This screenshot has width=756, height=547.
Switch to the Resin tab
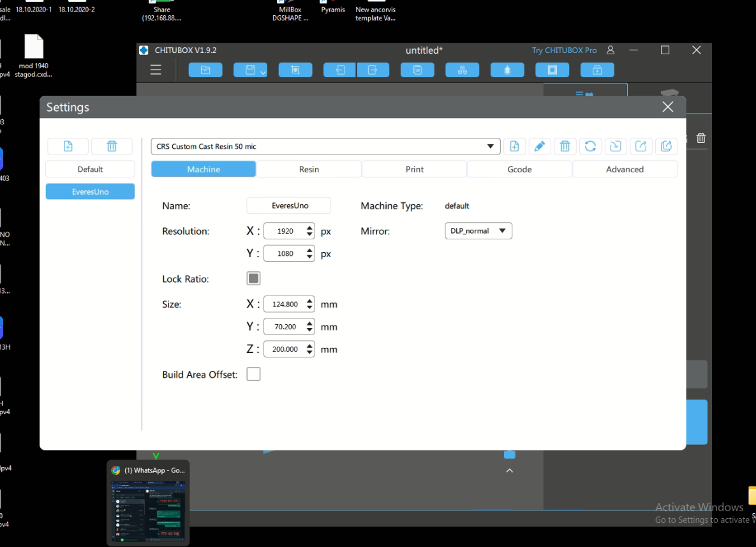tap(309, 169)
